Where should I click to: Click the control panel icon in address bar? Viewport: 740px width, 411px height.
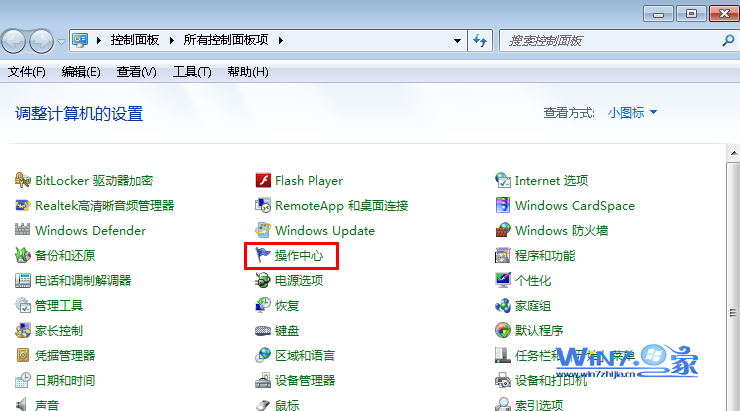pyautogui.click(x=80, y=41)
